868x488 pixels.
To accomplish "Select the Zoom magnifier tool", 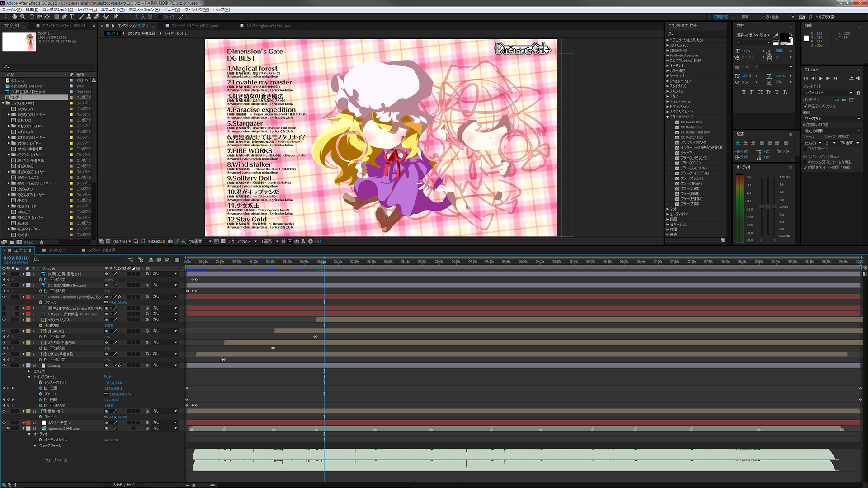I will 22,17.
